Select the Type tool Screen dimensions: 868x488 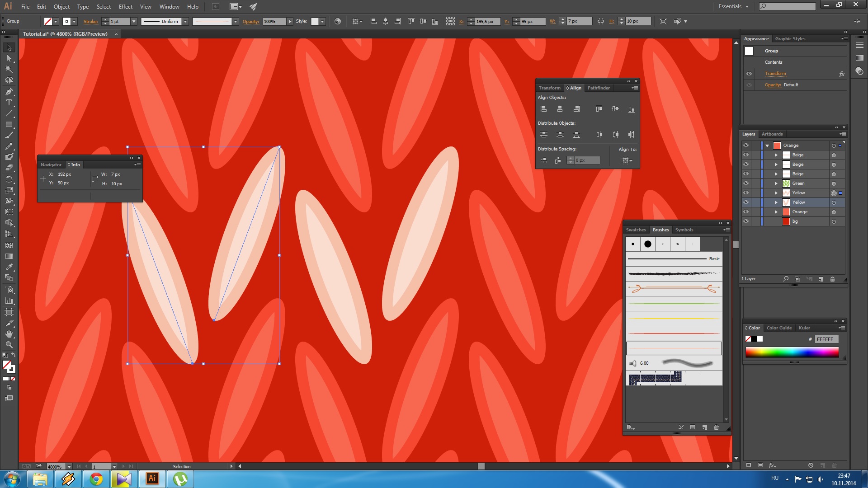point(9,103)
